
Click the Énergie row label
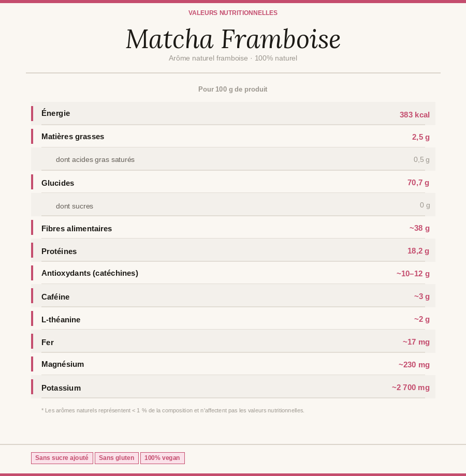(x=56, y=113)
